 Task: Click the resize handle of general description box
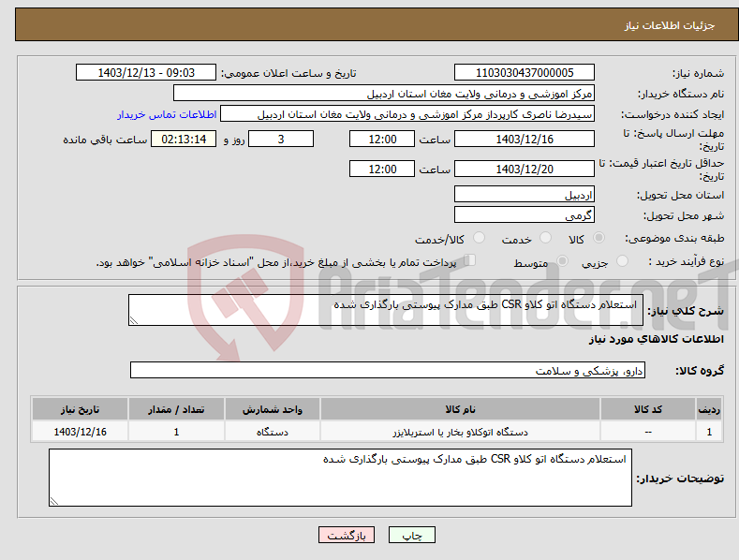click(134, 320)
